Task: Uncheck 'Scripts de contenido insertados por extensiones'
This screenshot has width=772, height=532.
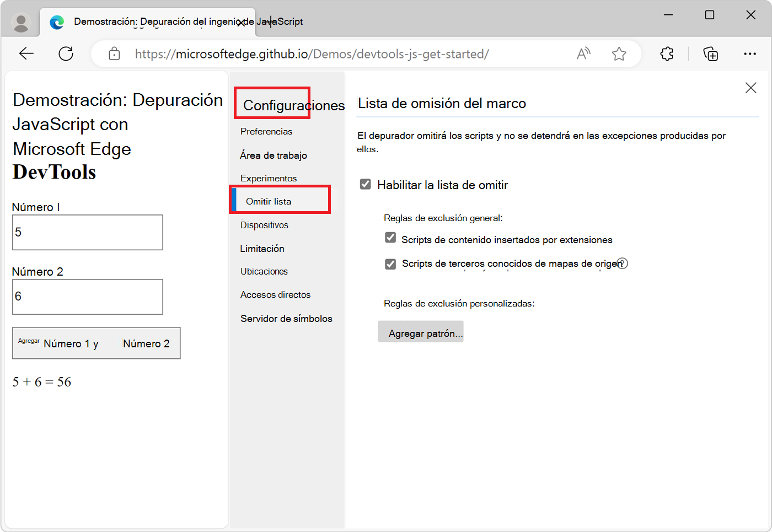Action: 390,237
